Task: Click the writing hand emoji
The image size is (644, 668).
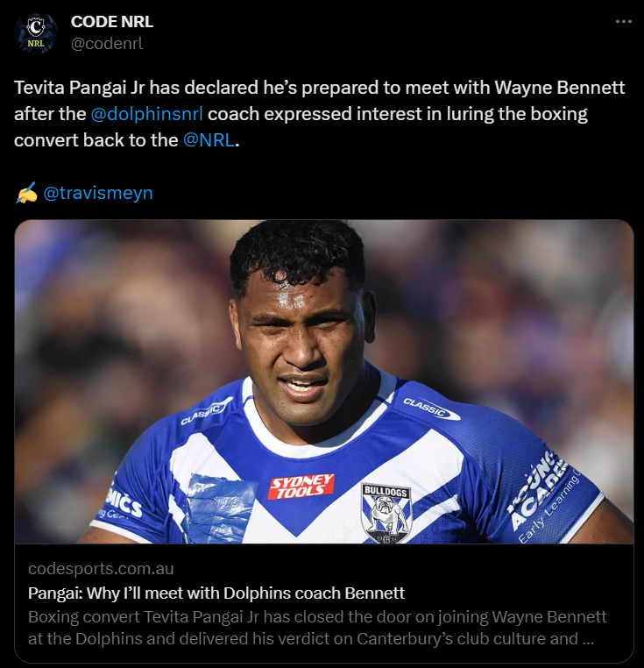Action: 26,193
